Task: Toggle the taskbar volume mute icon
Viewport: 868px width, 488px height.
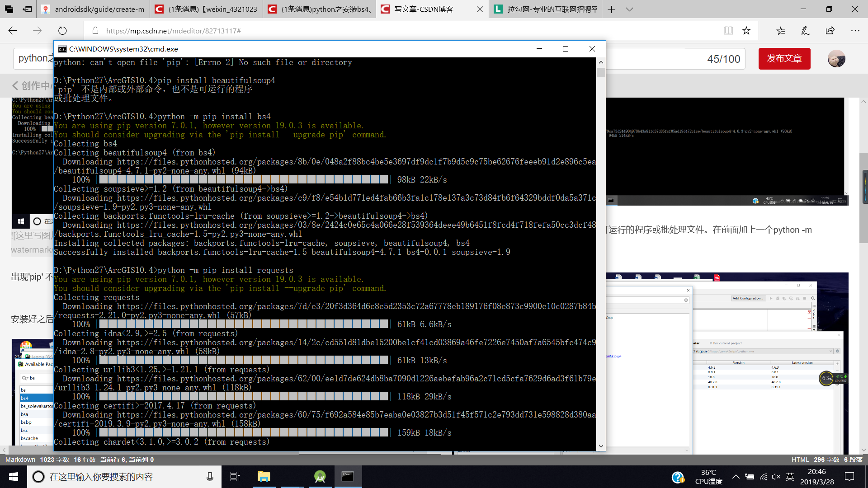Action: (x=776, y=477)
